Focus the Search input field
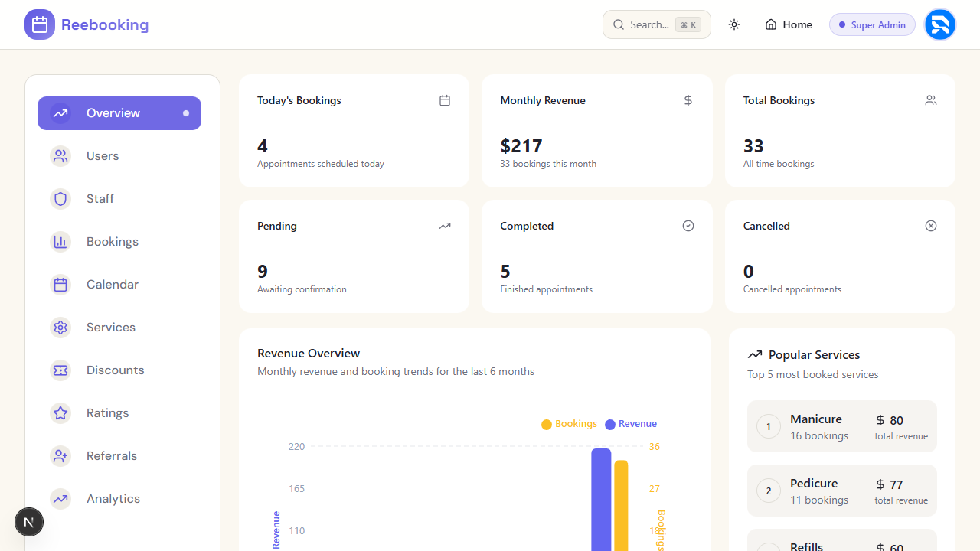 pos(649,24)
